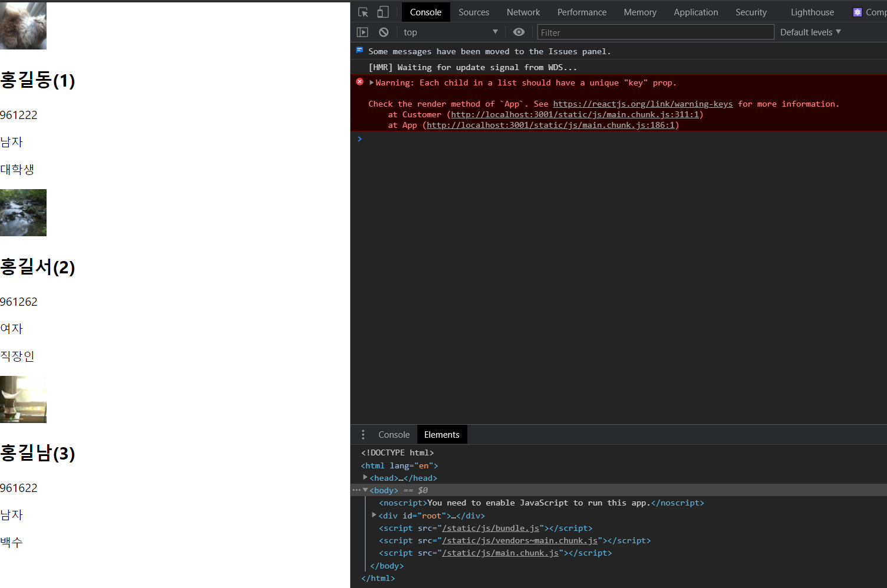Click the job text 백수

tap(12, 542)
